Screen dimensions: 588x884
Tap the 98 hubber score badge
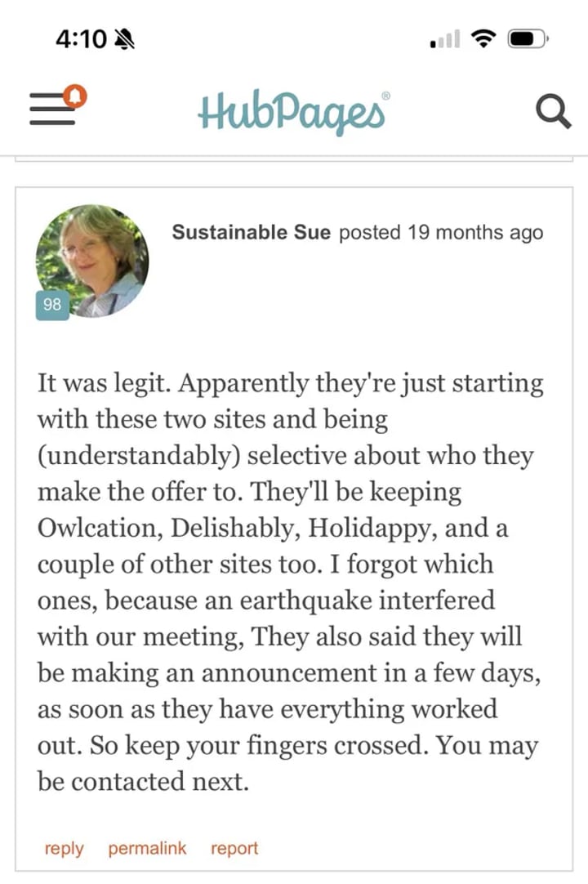click(x=52, y=305)
